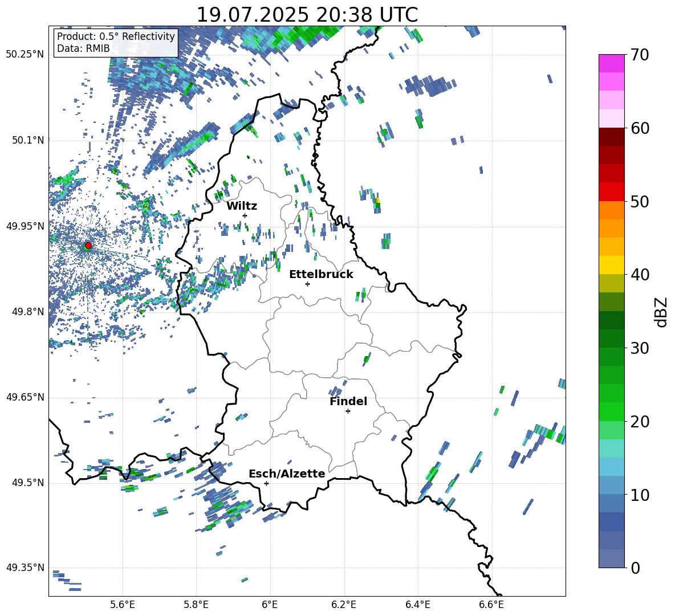675x616 pixels.
Task: Click the magenta top colorbar segment
Action: click(611, 63)
